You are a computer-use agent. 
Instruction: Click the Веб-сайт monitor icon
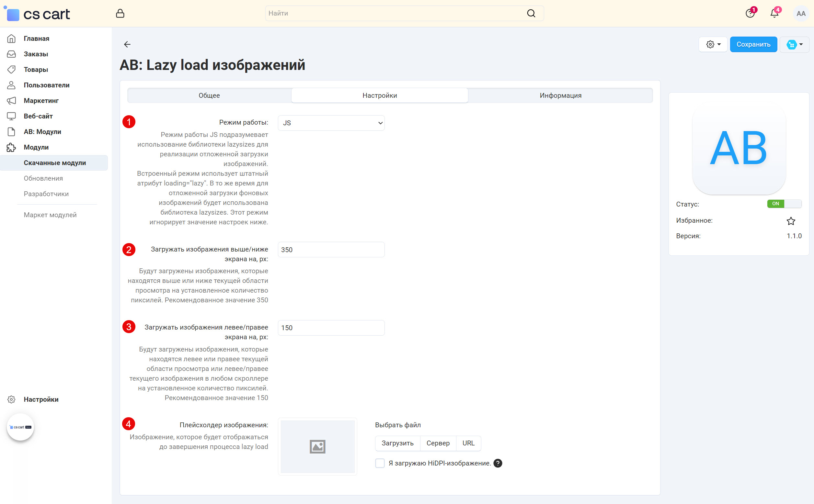[x=11, y=116]
